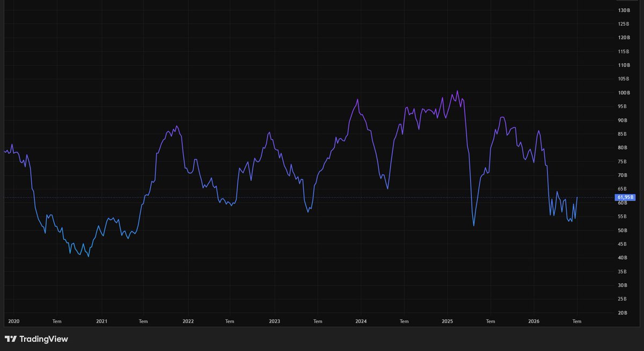This screenshot has height=351, width=644.
Task: Click the 125B price axis label
Action: click(624, 24)
